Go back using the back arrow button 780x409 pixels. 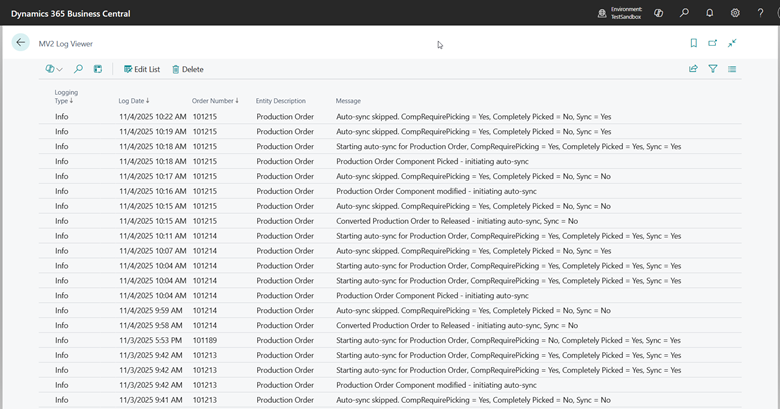coord(20,43)
